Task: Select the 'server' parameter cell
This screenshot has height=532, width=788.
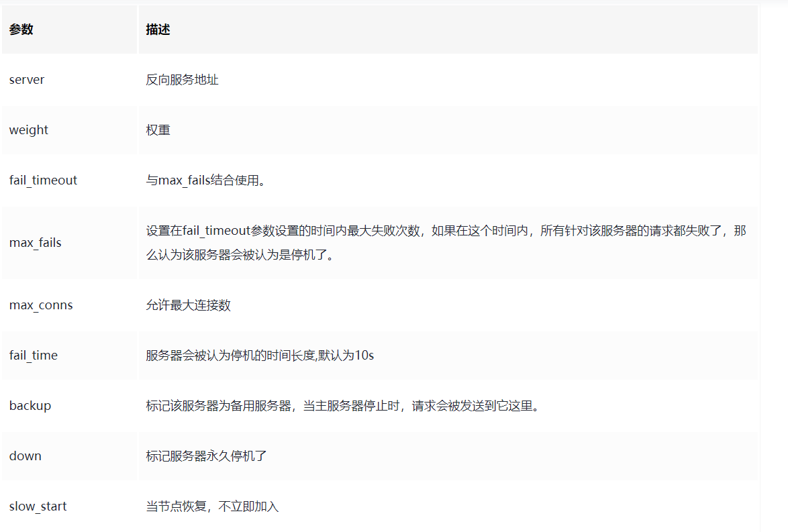Action: pyautogui.click(x=69, y=79)
